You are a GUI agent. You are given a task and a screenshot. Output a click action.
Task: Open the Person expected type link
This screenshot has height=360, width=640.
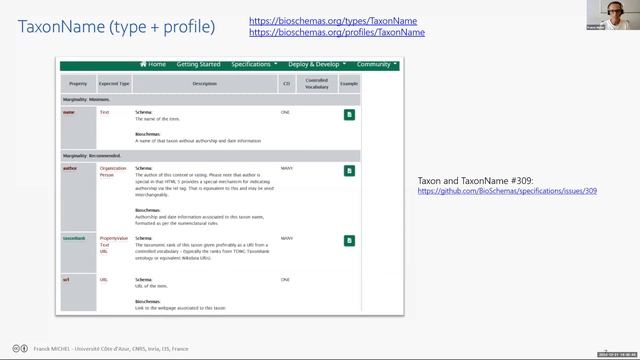pyautogui.click(x=107, y=175)
